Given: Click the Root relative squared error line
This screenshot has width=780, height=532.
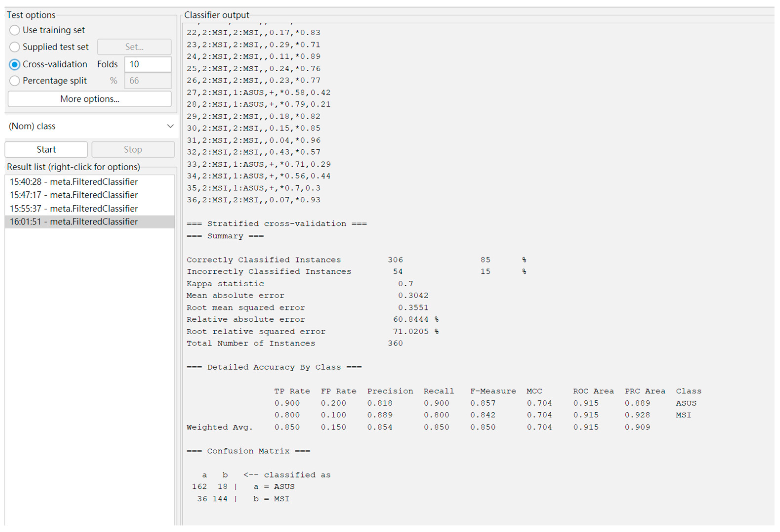Looking at the screenshot, I should click(312, 332).
